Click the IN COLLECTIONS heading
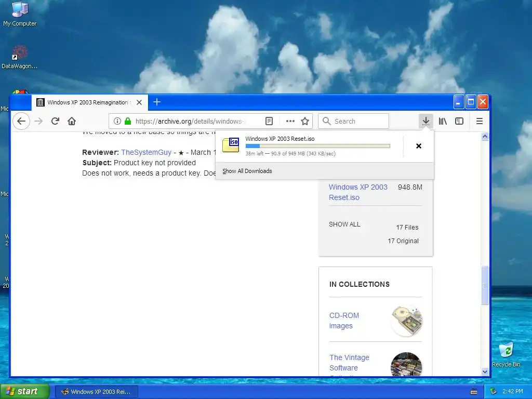 tap(360, 284)
